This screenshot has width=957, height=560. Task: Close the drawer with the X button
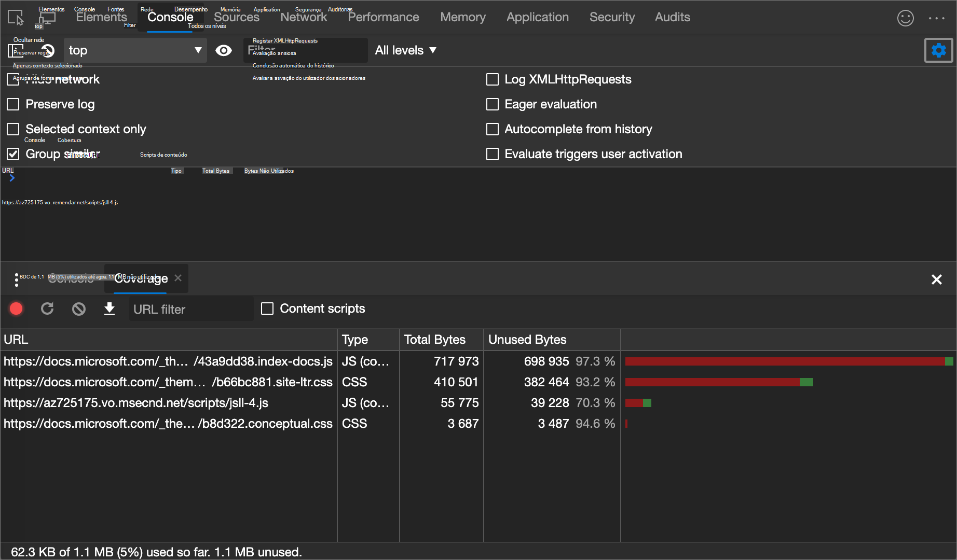click(937, 279)
